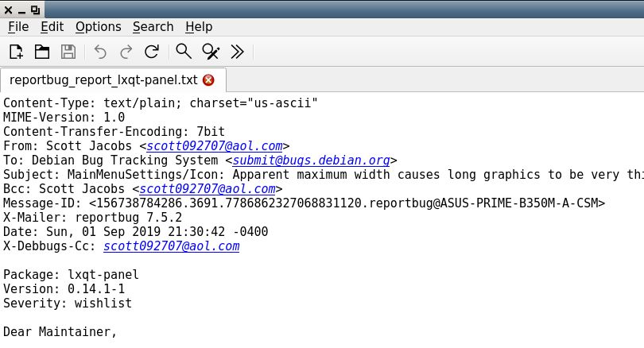Open Find with the magnifier icon
This screenshot has width=644, height=348.
coord(183,52)
